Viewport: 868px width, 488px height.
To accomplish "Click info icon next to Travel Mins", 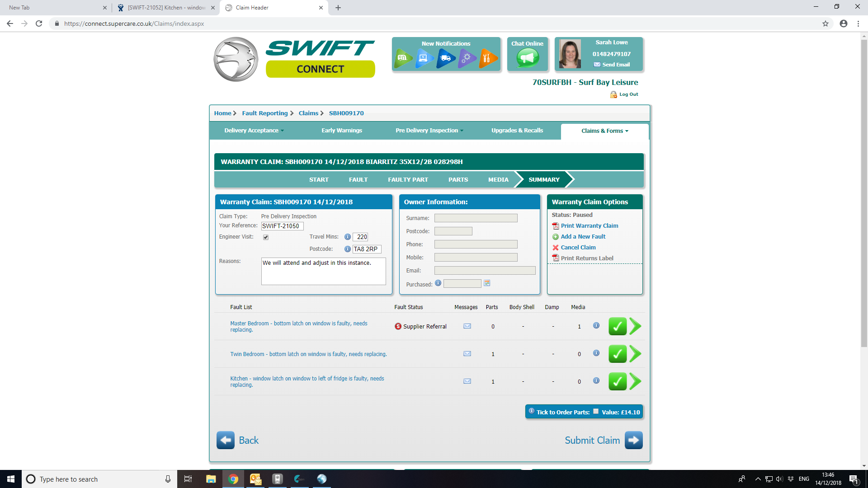I will pos(347,237).
